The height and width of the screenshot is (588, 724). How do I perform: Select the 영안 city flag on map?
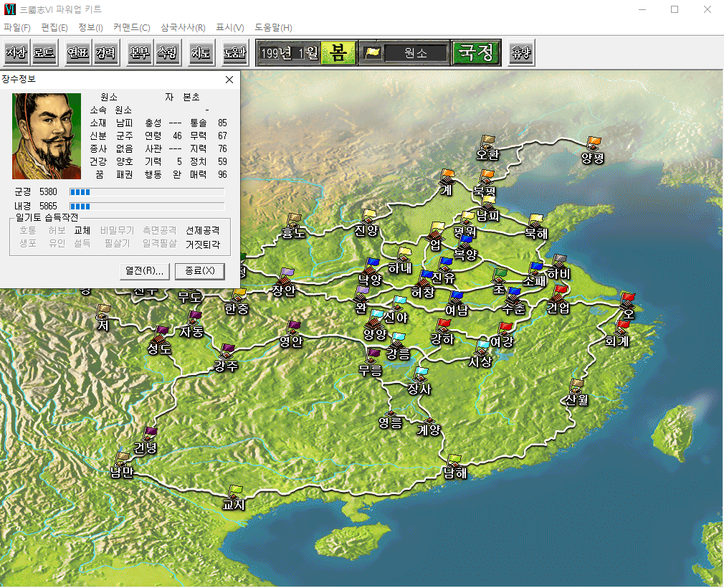293,328
